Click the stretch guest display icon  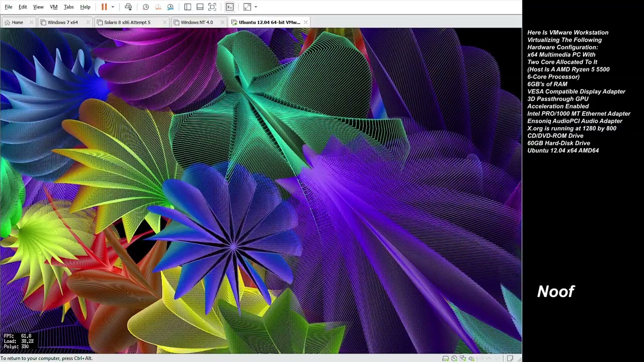coord(247,7)
